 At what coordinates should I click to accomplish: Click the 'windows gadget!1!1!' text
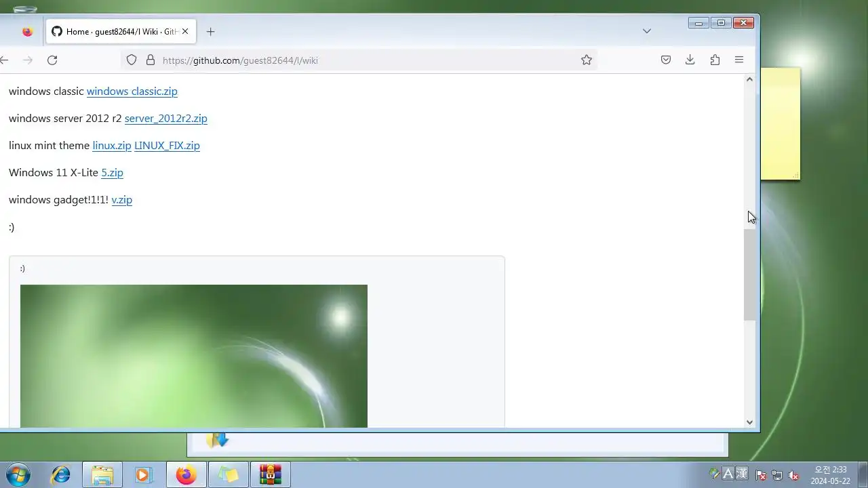[59, 200]
